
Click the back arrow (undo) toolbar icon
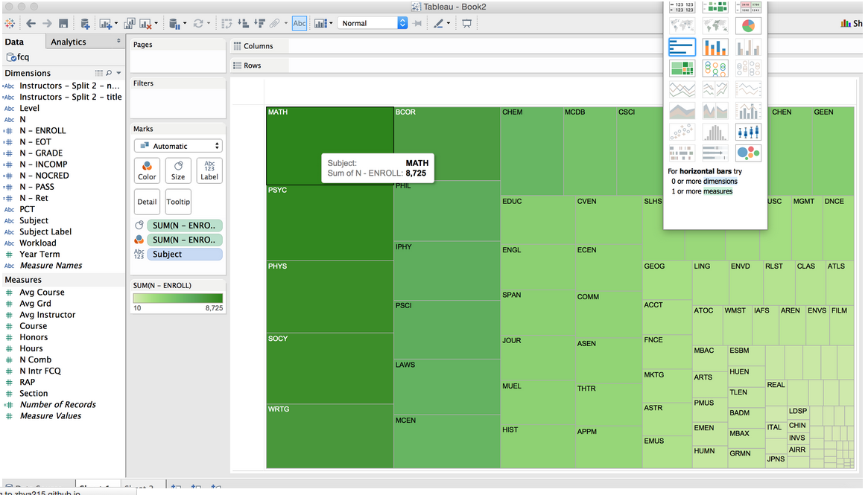(x=31, y=24)
